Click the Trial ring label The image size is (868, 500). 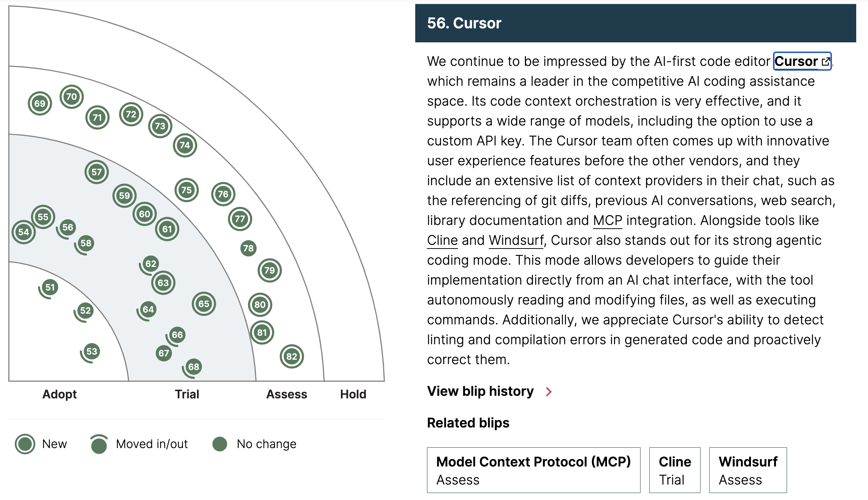[x=187, y=394]
